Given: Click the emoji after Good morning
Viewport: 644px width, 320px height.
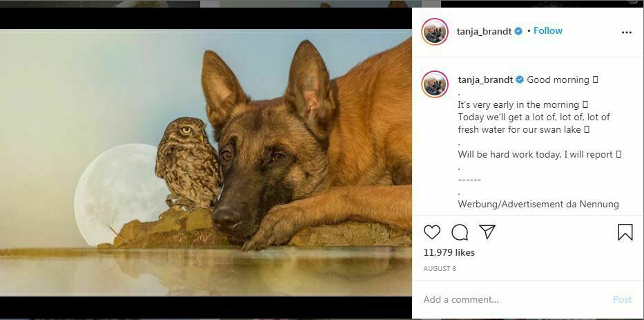Looking at the screenshot, I should 596,79.
